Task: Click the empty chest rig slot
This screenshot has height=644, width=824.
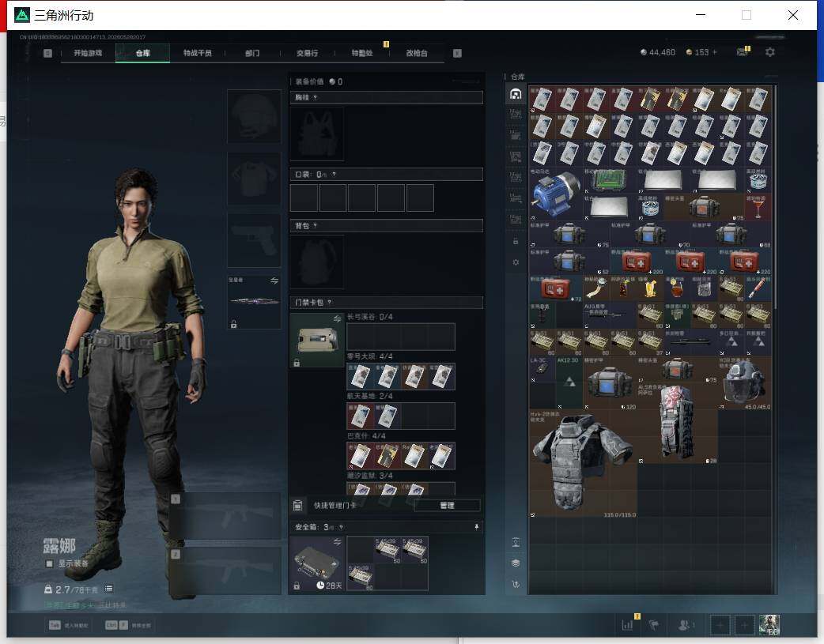Action: click(x=317, y=134)
